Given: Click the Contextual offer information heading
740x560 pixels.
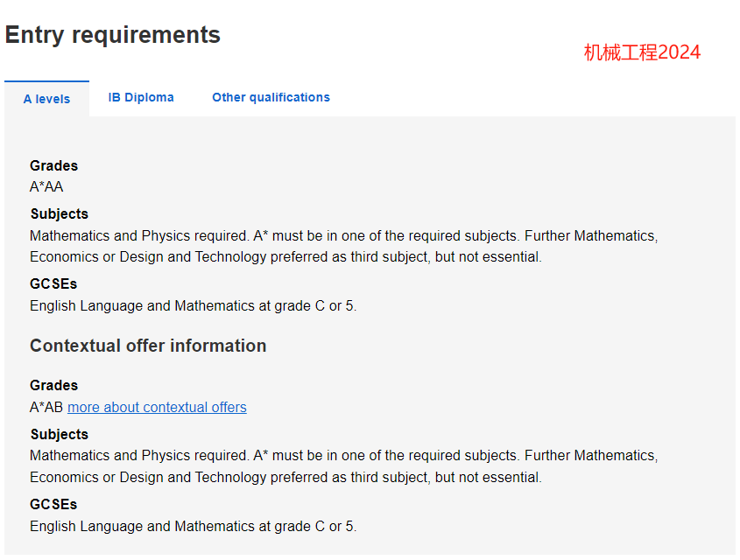Looking at the screenshot, I should [x=148, y=346].
